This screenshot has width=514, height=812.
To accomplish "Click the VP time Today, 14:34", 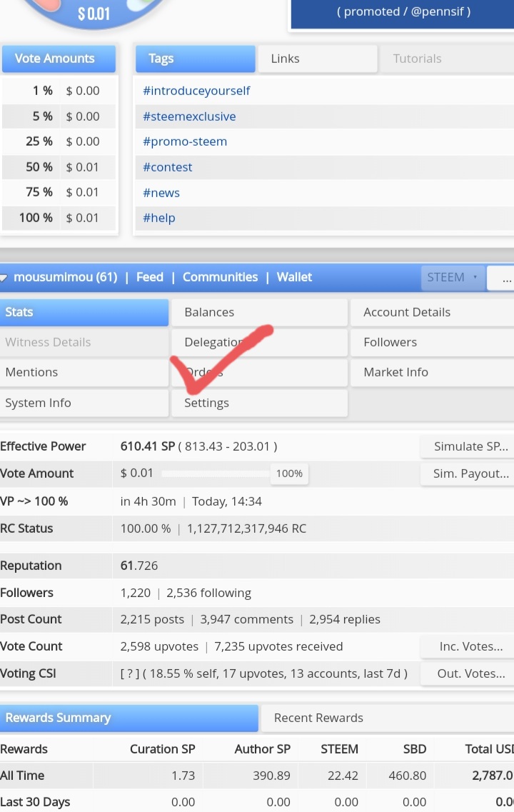I will click(227, 502).
